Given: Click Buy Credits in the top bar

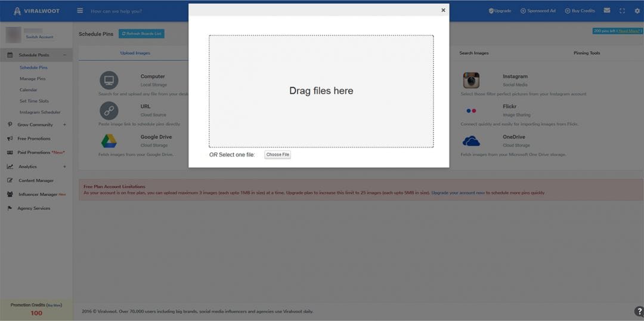Looking at the screenshot, I should (580, 11).
